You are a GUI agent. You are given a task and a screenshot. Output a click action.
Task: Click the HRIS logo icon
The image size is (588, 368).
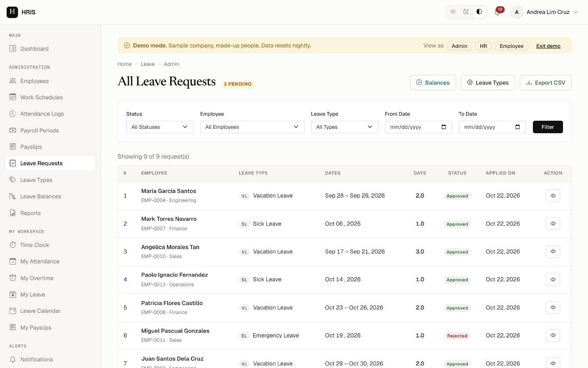tap(12, 12)
